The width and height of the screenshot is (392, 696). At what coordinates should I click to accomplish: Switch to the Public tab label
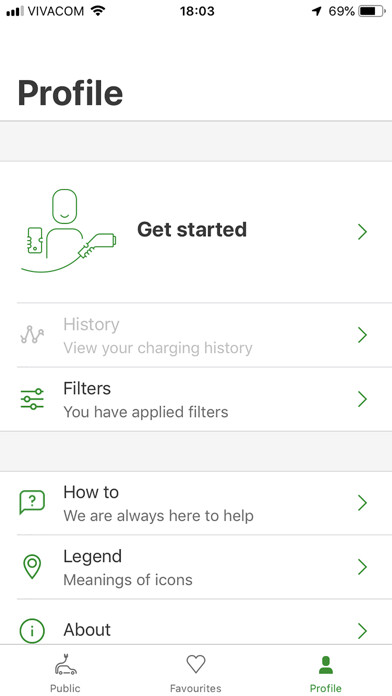point(65,688)
